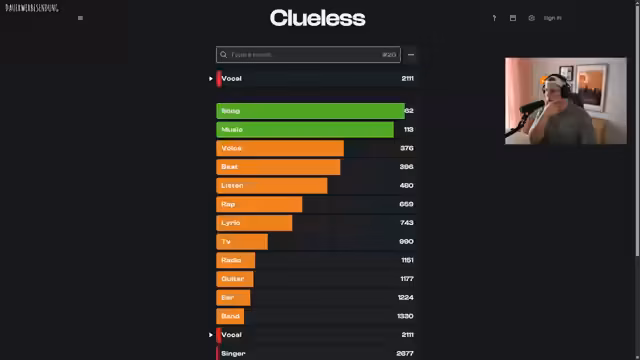Expand the top Vocal guess arrow
The width and height of the screenshot is (640, 360).
click(x=211, y=78)
